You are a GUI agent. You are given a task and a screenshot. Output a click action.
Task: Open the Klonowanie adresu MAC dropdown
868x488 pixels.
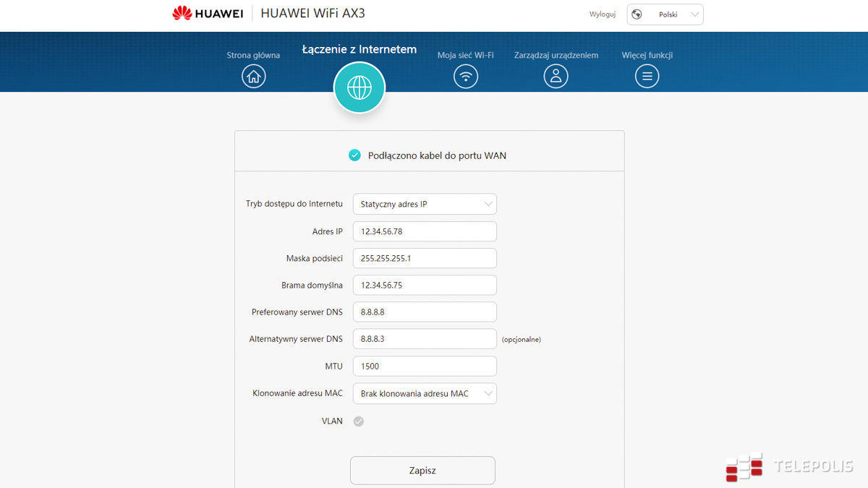[x=425, y=394]
